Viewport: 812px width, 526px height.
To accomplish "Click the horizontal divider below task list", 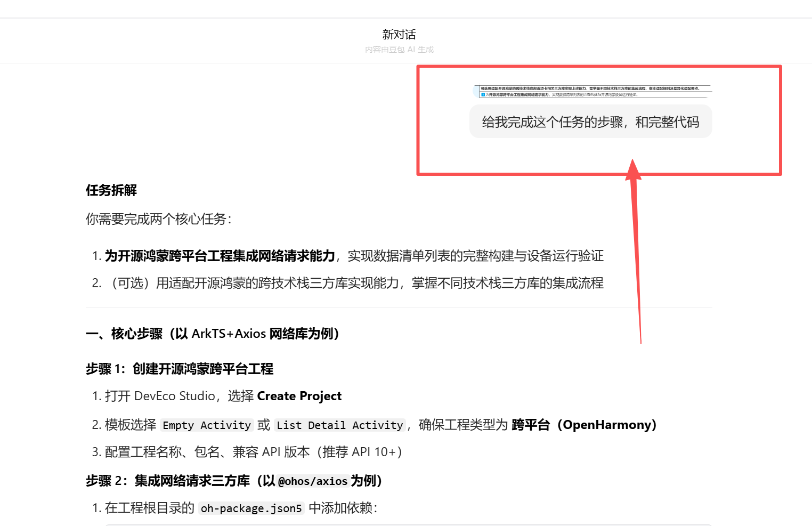I will click(x=399, y=307).
